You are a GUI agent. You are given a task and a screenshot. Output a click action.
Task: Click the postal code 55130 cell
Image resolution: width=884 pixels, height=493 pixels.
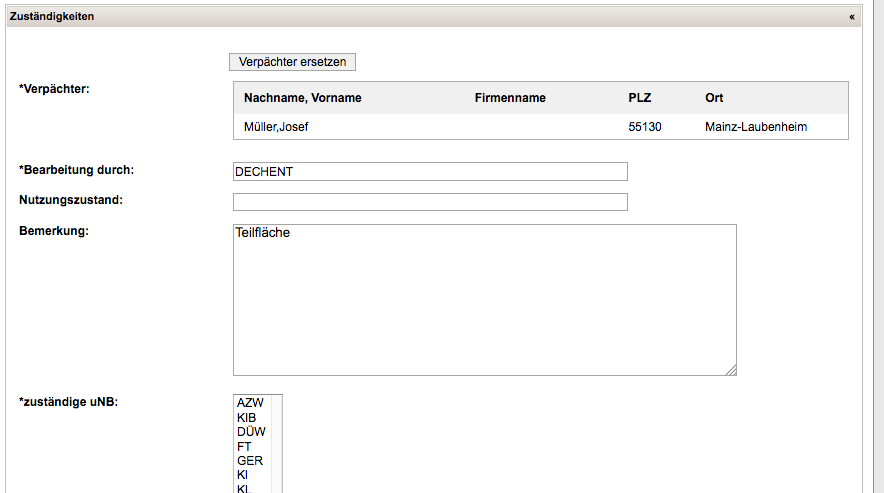(x=644, y=127)
